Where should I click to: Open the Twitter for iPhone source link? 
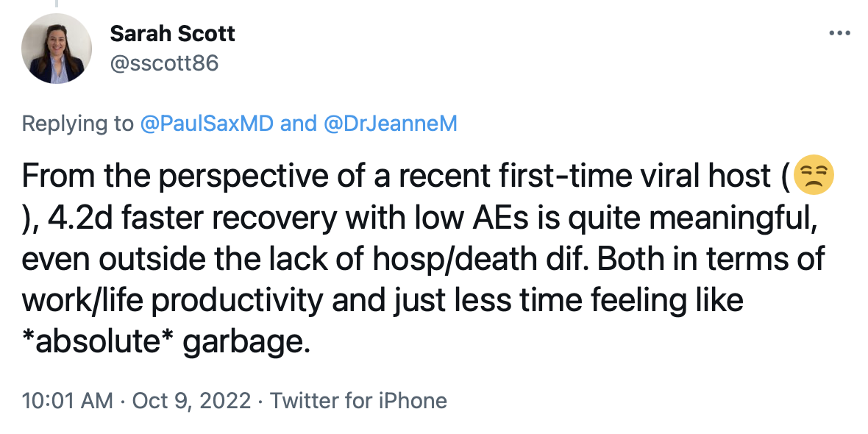pyautogui.click(x=358, y=401)
